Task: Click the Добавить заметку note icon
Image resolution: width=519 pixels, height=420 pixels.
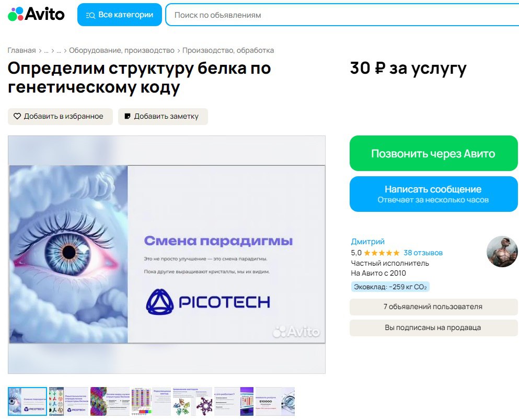Action: (127, 116)
